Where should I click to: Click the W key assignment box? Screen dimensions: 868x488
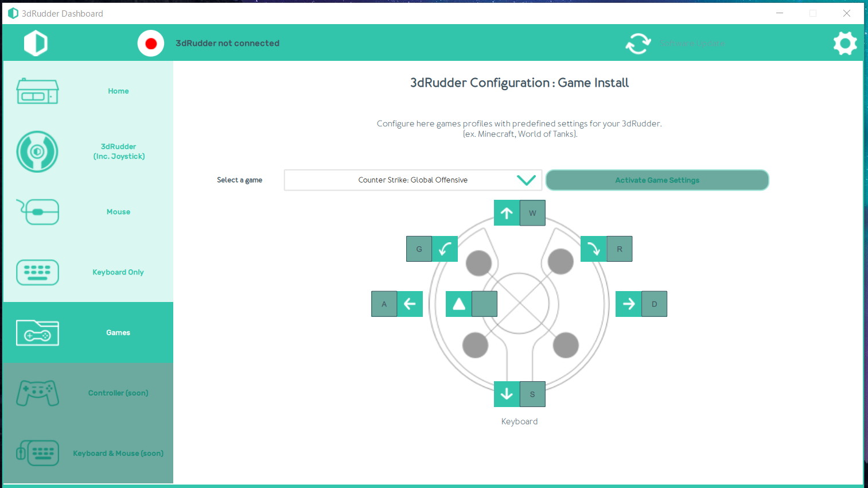[532, 213]
